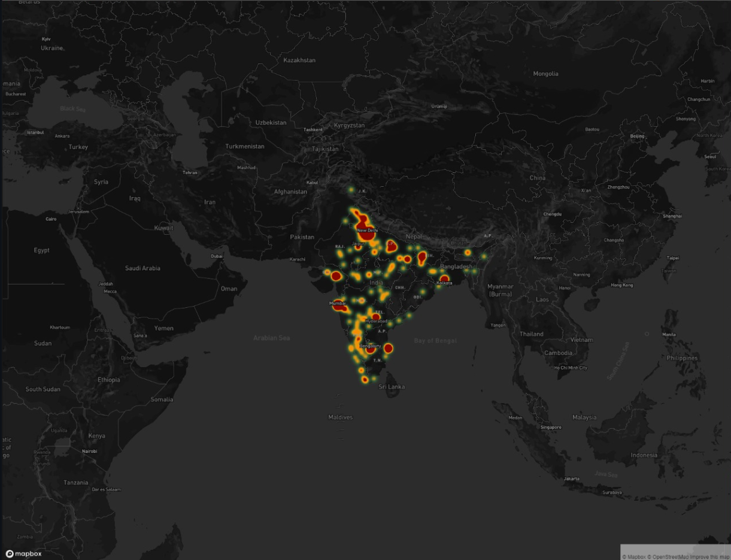This screenshot has width=731, height=560.
Task: Click the Bangladesh country label
Action: (x=455, y=267)
